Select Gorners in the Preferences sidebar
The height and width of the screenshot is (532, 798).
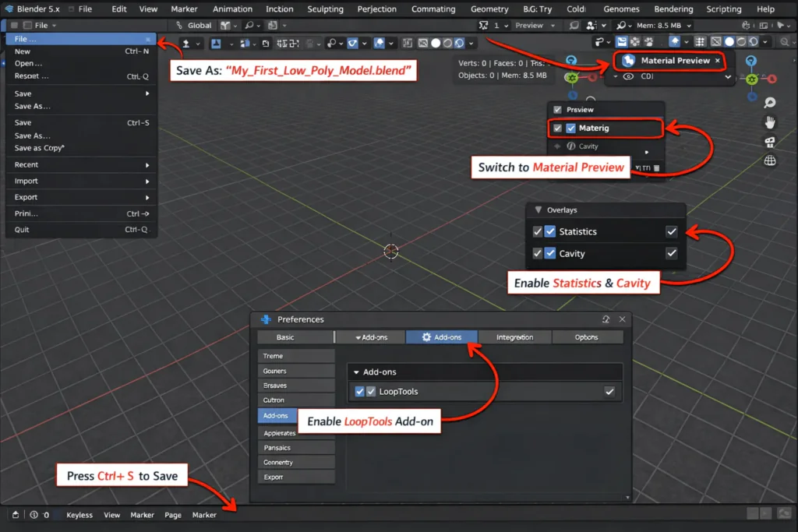[x=296, y=371]
